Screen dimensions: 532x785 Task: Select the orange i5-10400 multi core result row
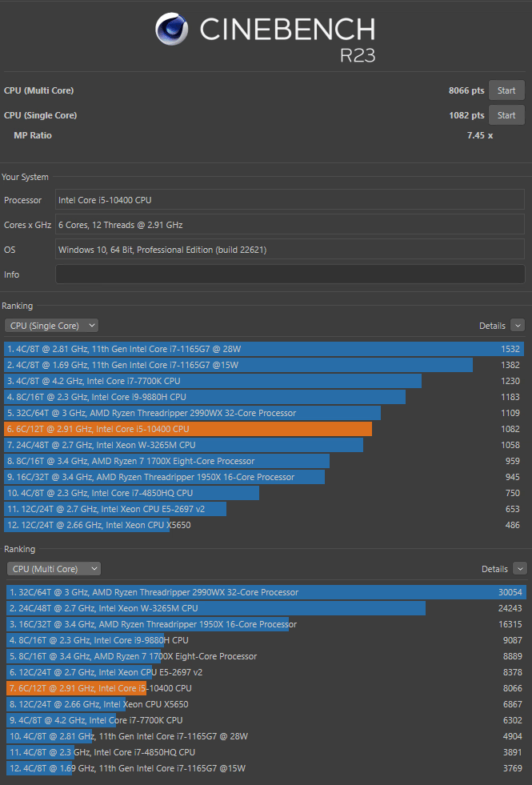pos(264,688)
